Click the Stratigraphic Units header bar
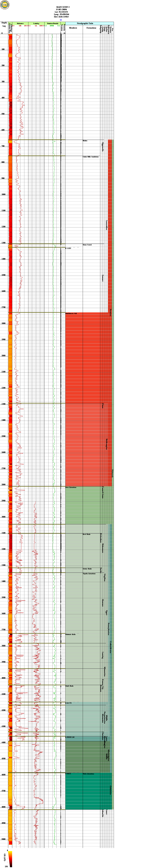The width and height of the screenshot is (154, 868). pyautogui.click(x=90, y=23)
